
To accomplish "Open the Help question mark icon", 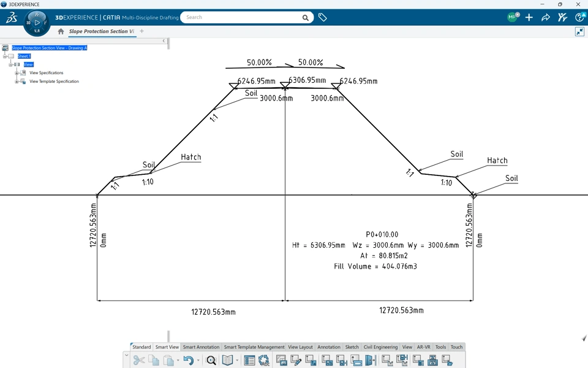I will 580,17.
